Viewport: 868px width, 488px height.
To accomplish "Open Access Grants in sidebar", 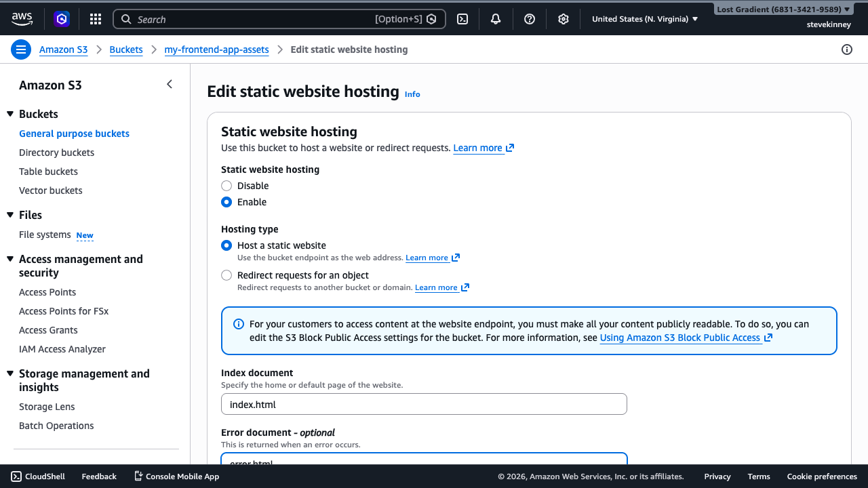I will (x=48, y=330).
